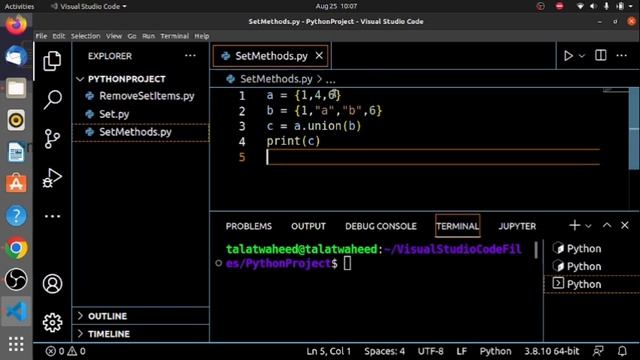The image size is (640, 360).
Task: Open the File menu
Action: (41, 36)
